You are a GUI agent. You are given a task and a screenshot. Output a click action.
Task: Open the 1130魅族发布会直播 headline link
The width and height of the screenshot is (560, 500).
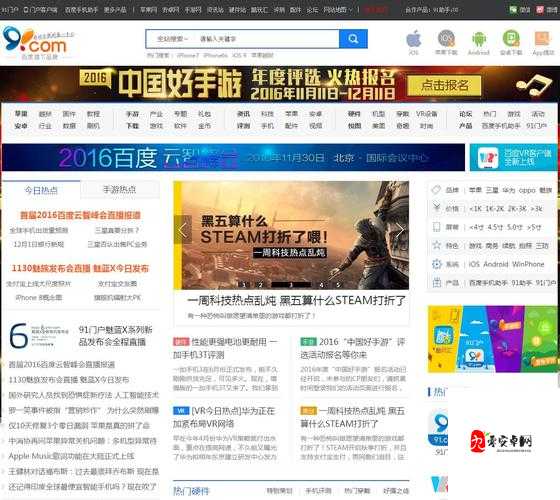click(x=80, y=268)
